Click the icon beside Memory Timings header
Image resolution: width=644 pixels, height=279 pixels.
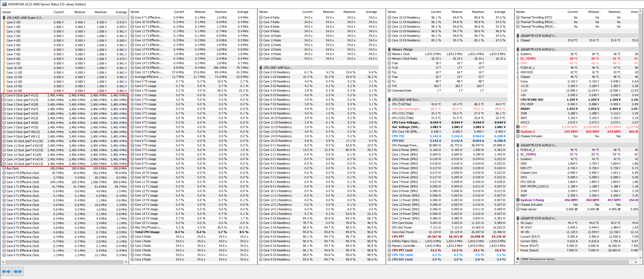click(389, 49)
